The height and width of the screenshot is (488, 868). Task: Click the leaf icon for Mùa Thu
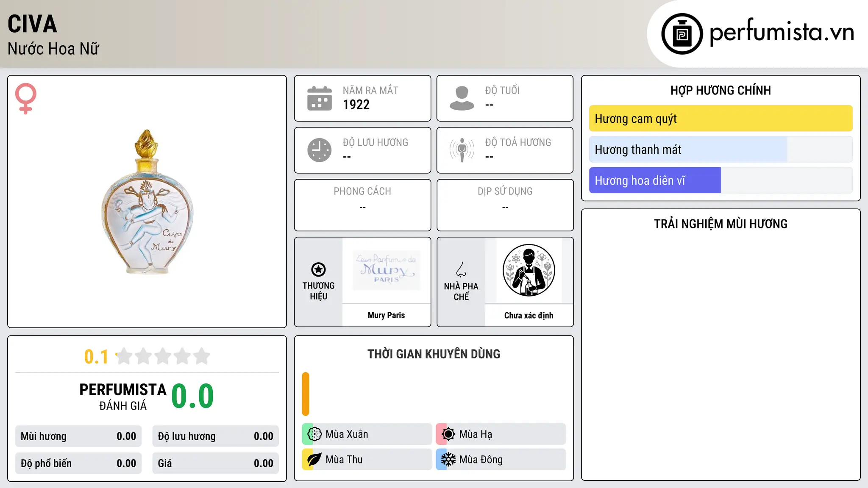coord(314,460)
